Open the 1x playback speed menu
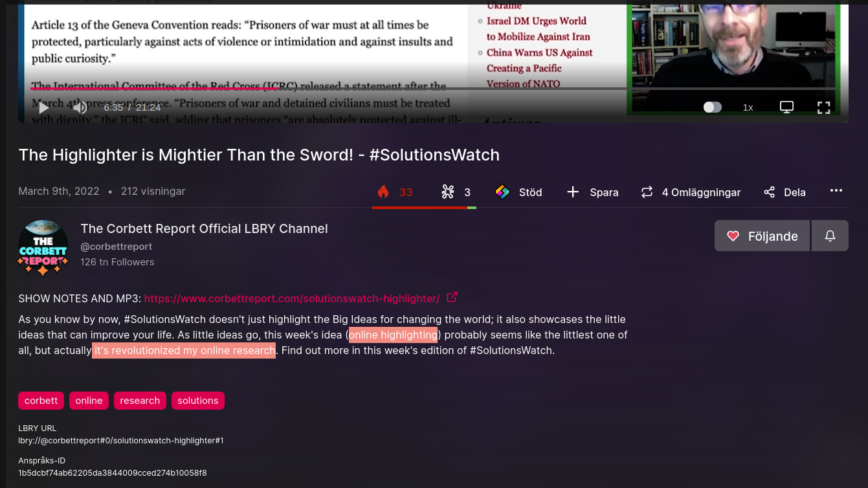Screen dimensions: 868x488 [748, 107]
